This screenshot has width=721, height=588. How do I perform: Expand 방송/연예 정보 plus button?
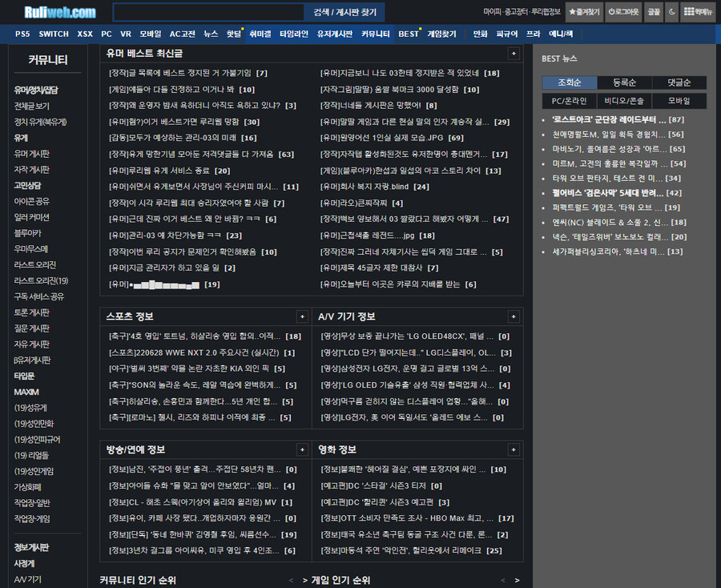[302, 450]
